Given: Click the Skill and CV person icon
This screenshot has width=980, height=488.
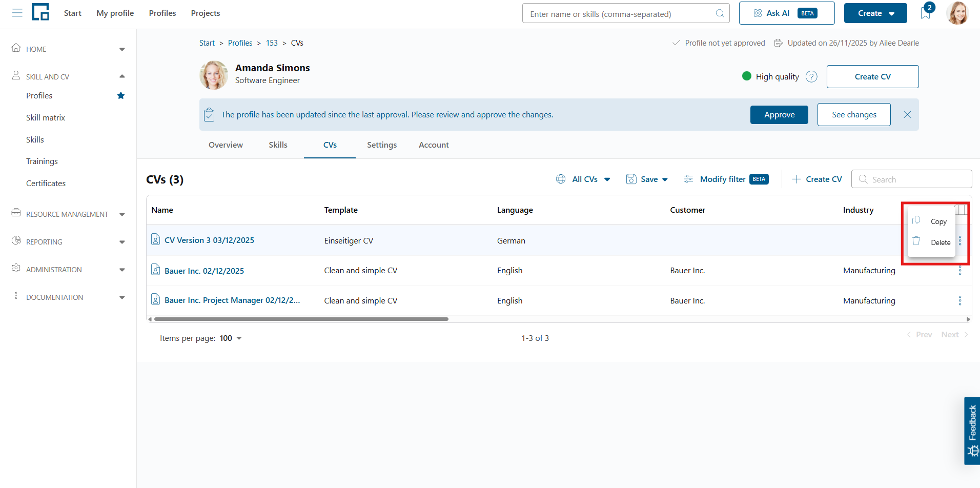Looking at the screenshot, I should point(16,75).
